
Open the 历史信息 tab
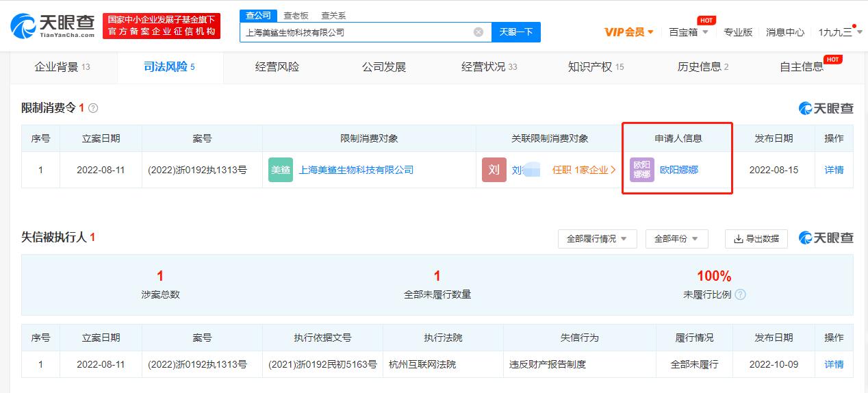[x=703, y=67]
